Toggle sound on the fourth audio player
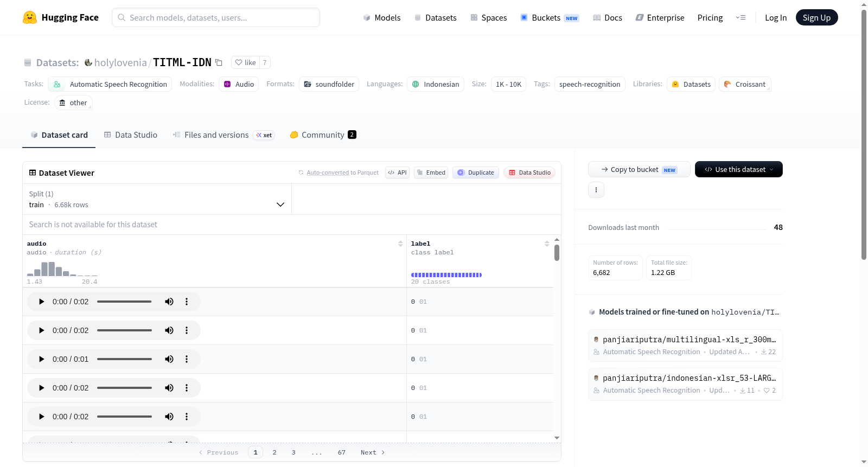Image resolution: width=868 pixels, height=467 pixels. pos(169,388)
